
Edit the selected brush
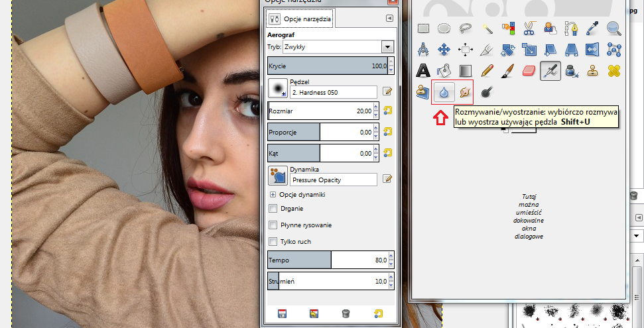click(x=387, y=91)
